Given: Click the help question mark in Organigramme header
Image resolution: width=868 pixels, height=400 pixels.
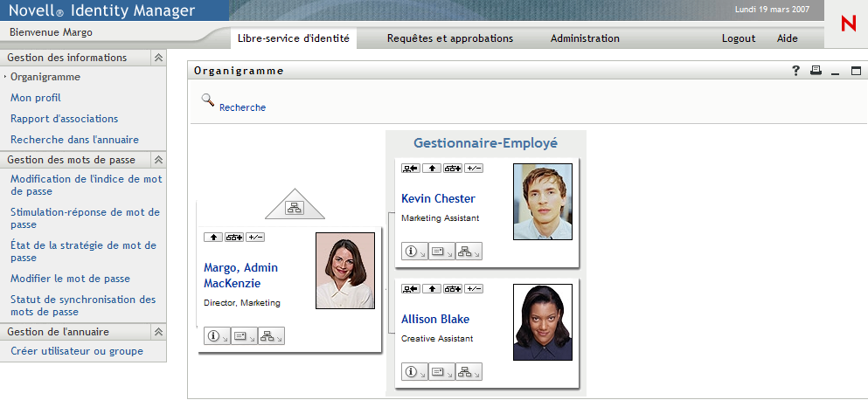Looking at the screenshot, I should pyautogui.click(x=796, y=72).
